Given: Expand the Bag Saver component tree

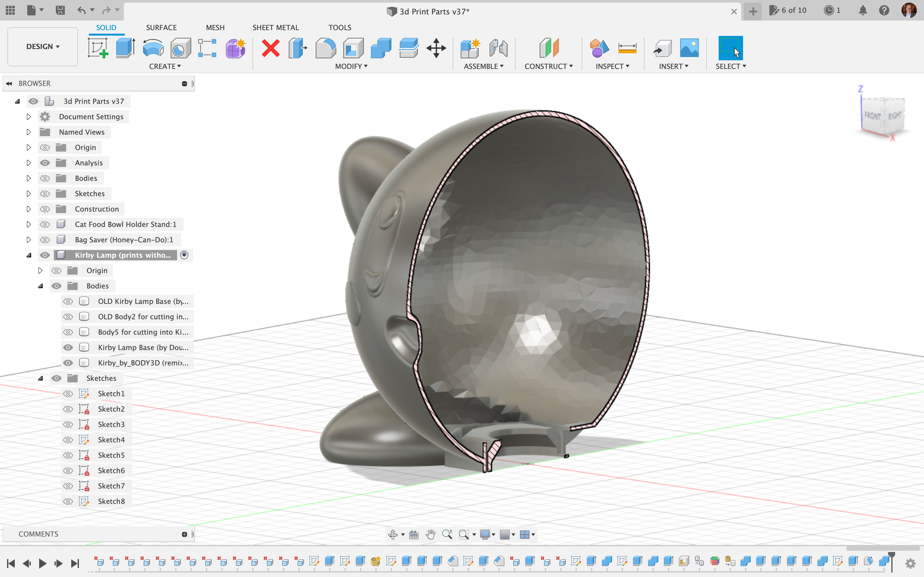Looking at the screenshot, I should [28, 239].
